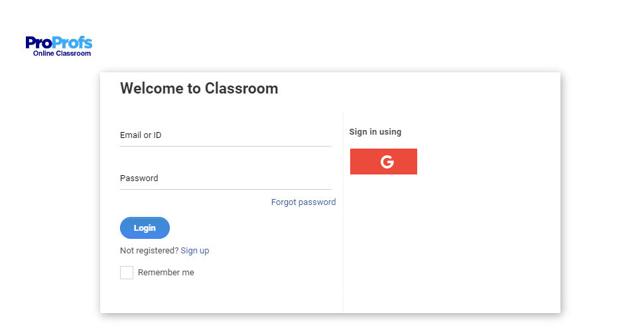
Task: Click the word ProProfs in the logo
Action: 58,43
